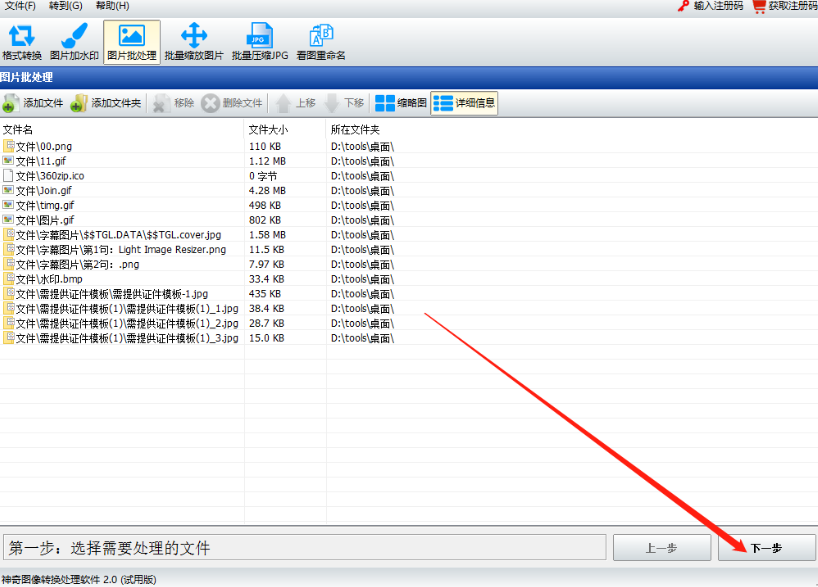Click the 38.4 KB size cell
Viewport: 818px width, 587px height.
pos(266,308)
